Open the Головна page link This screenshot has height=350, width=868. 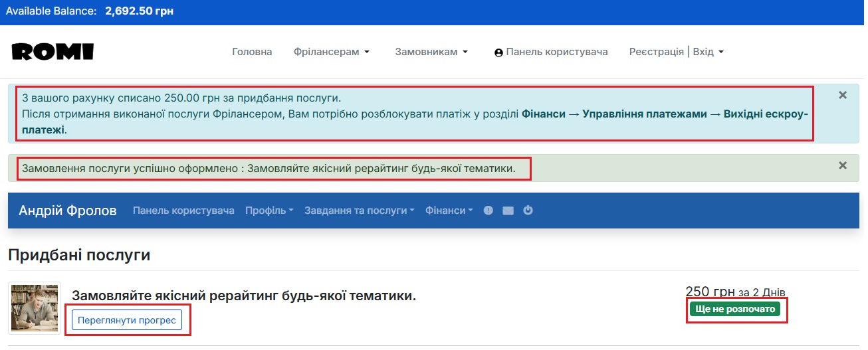pyautogui.click(x=252, y=52)
